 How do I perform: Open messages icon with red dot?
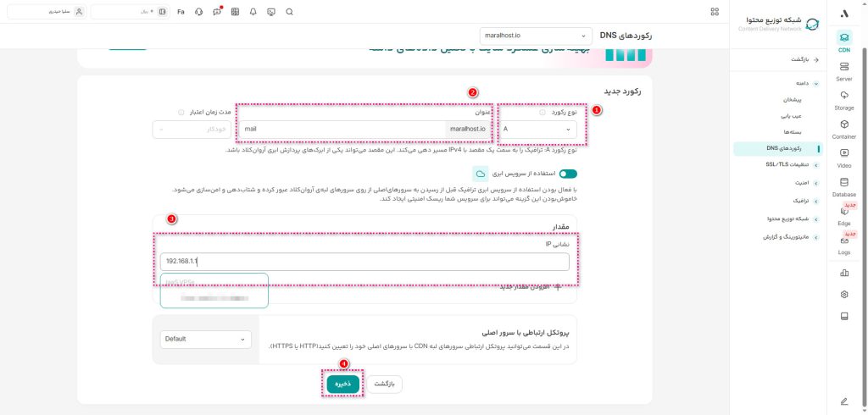(217, 12)
